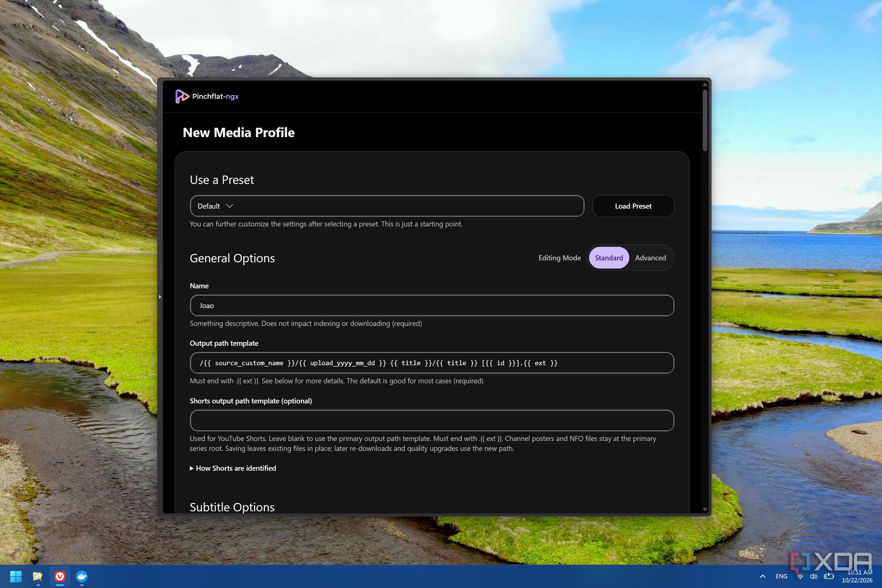Click the Editing Mode label

coord(559,258)
